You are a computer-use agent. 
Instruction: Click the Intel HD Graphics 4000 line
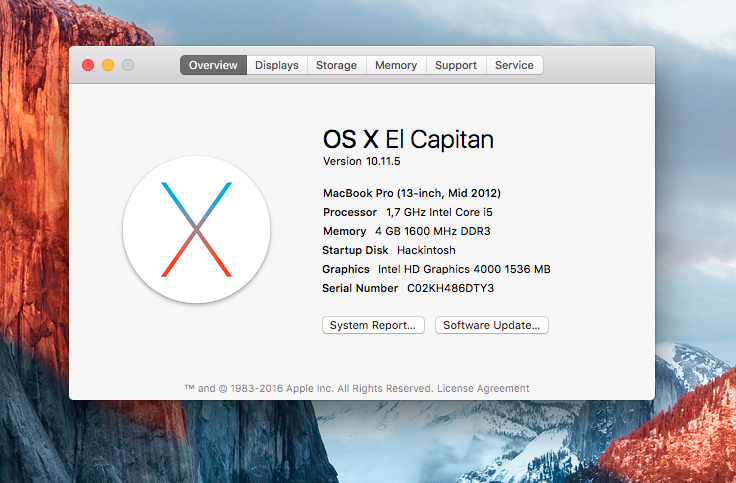tap(436, 269)
